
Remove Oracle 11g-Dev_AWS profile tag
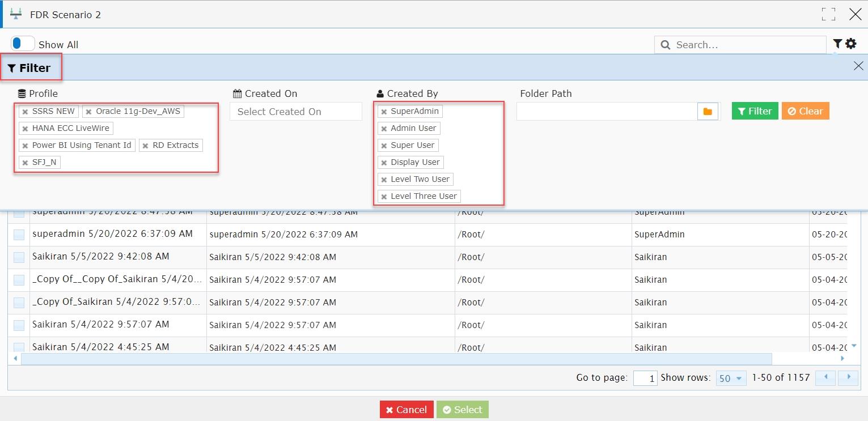[x=88, y=112]
